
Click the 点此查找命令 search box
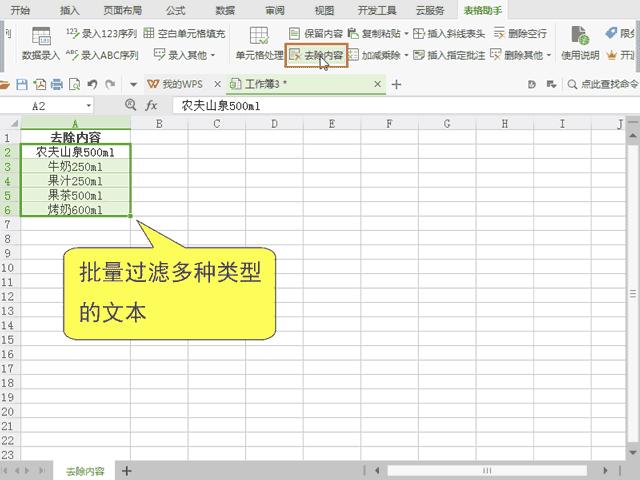[603, 84]
